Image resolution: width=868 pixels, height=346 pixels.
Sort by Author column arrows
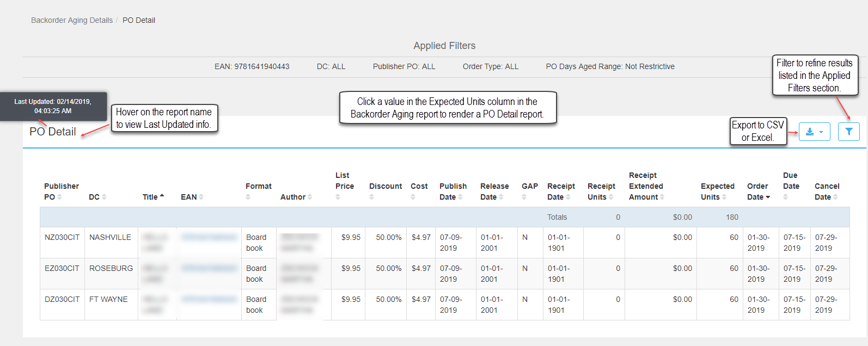click(310, 197)
